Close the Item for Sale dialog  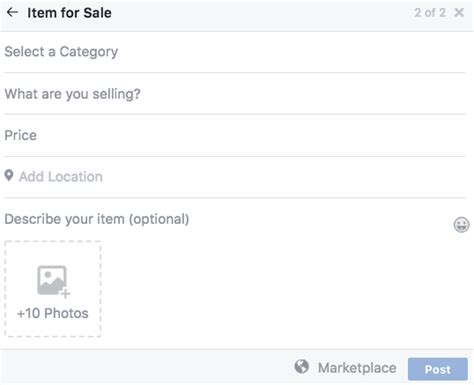click(x=459, y=13)
